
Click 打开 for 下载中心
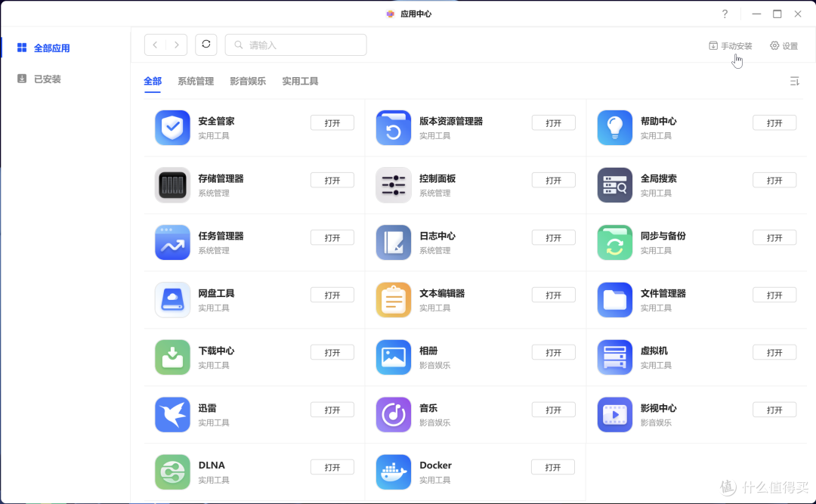click(x=332, y=352)
